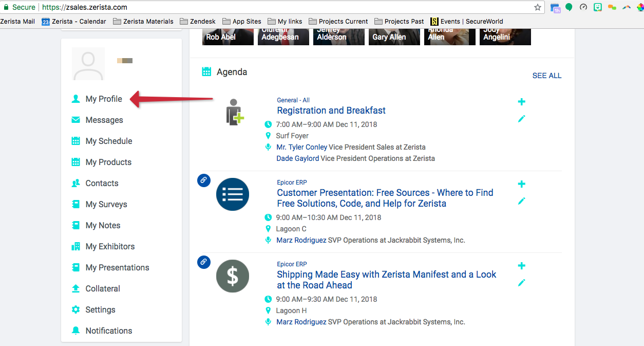Image resolution: width=644 pixels, height=346 pixels.
Task: Open the My links bookmark folder
Action: [285, 22]
